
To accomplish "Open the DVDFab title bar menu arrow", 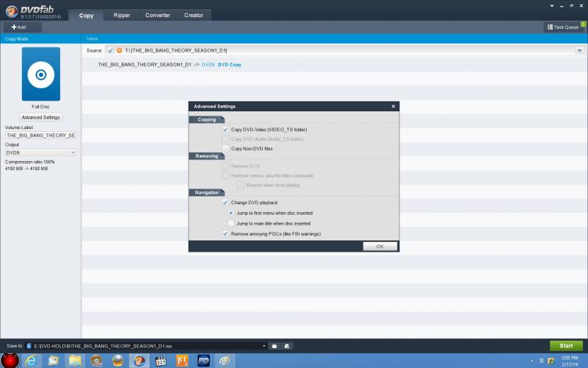I will (552, 6).
